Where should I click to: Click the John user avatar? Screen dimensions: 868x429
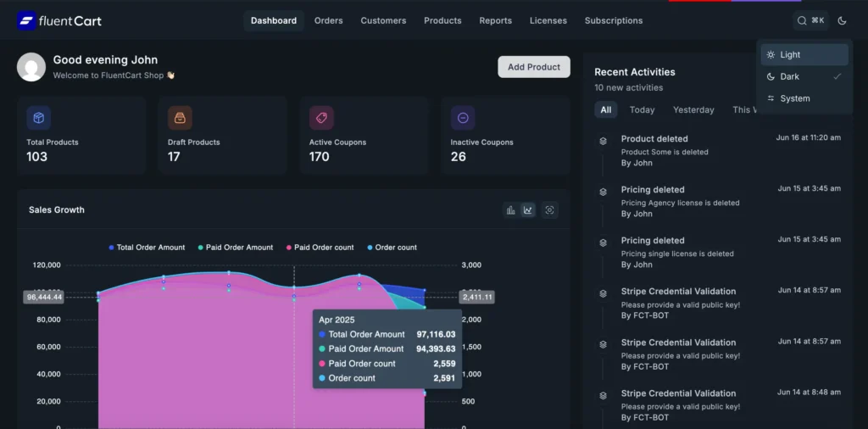(31, 67)
